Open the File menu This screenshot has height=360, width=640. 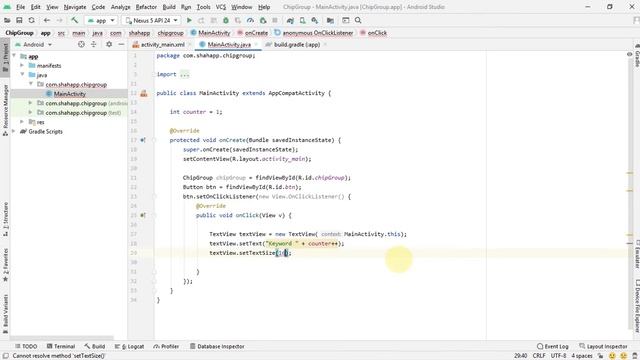click(x=20, y=7)
